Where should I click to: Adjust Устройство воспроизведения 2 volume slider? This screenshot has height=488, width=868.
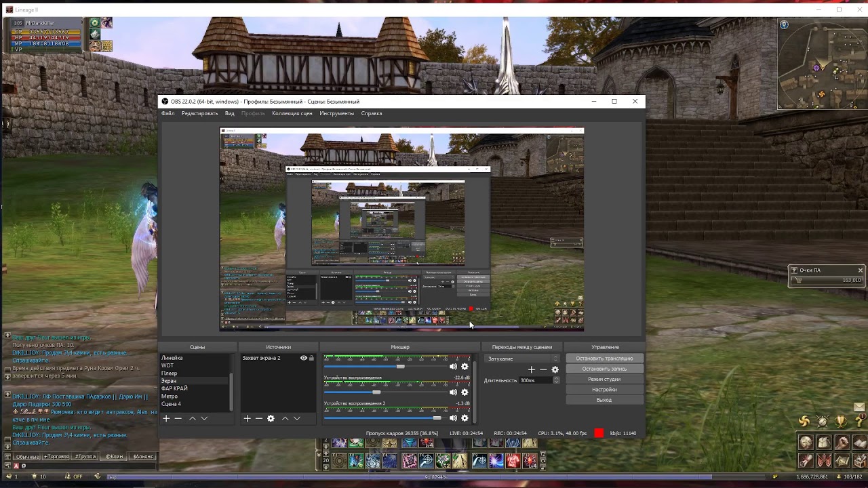[x=437, y=418]
